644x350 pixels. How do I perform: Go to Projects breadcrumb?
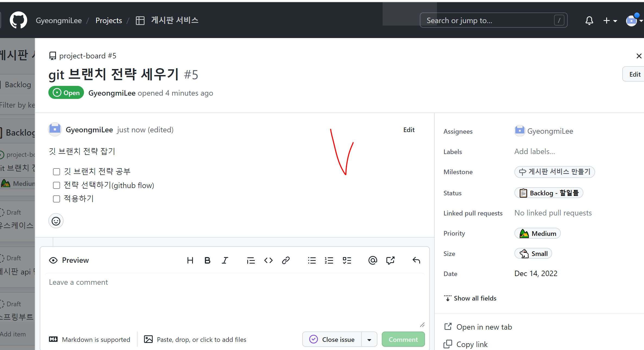click(109, 20)
